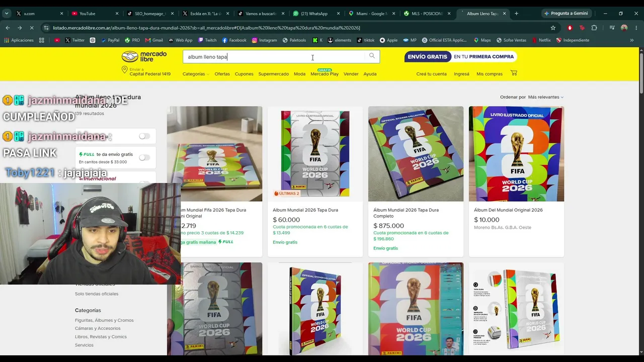Click the browser forward arrow
This screenshot has height=362, width=644.
coord(20,28)
